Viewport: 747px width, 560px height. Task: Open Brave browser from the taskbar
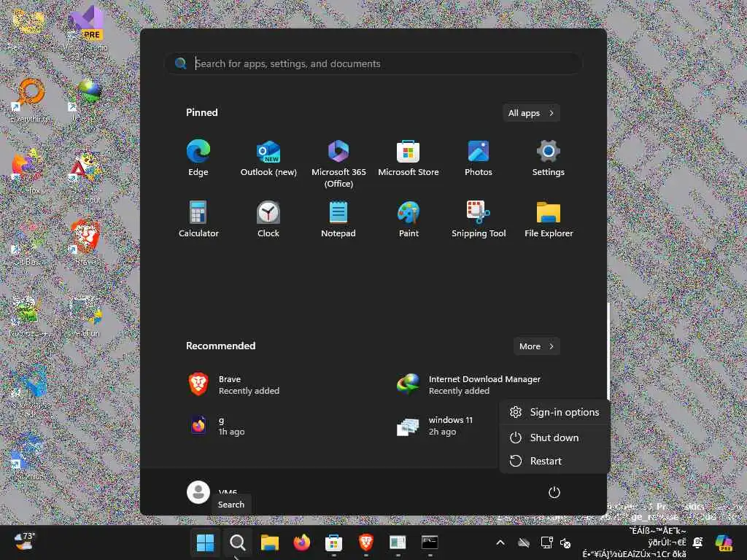[x=365, y=542]
